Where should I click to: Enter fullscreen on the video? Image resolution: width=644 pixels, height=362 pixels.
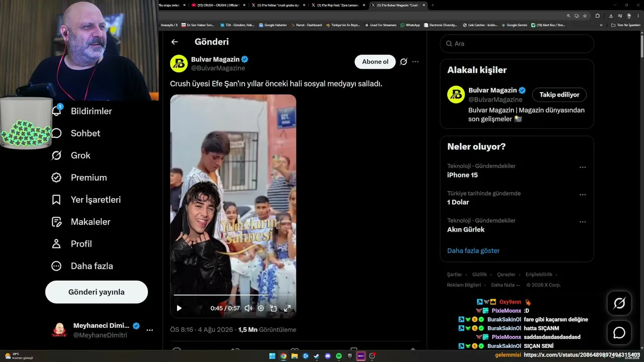click(x=287, y=308)
